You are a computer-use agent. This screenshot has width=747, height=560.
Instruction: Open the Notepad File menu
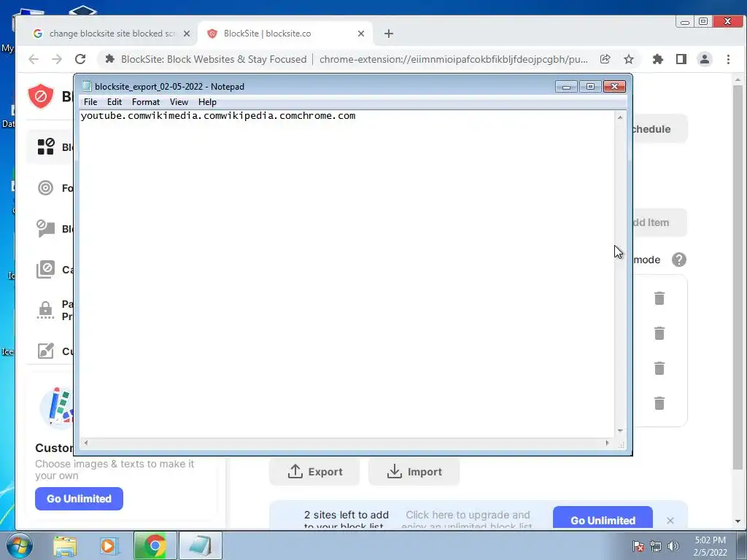click(90, 102)
